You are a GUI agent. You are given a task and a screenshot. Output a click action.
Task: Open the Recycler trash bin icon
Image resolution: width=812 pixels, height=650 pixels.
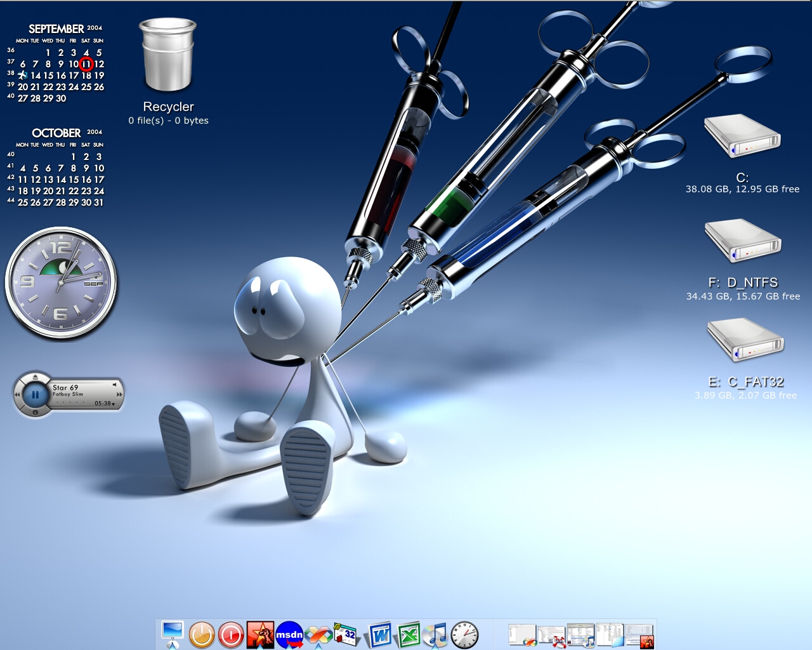coord(167,55)
